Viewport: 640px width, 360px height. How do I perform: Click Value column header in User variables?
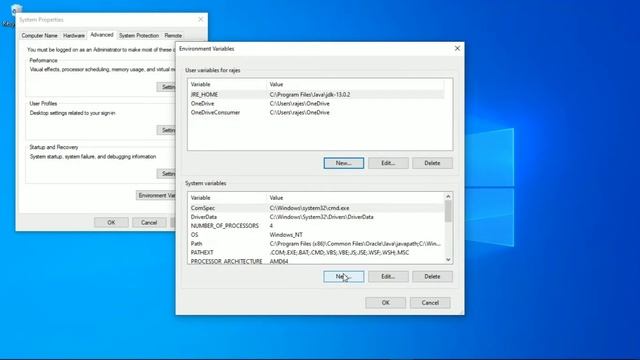[x=355, y=84]
